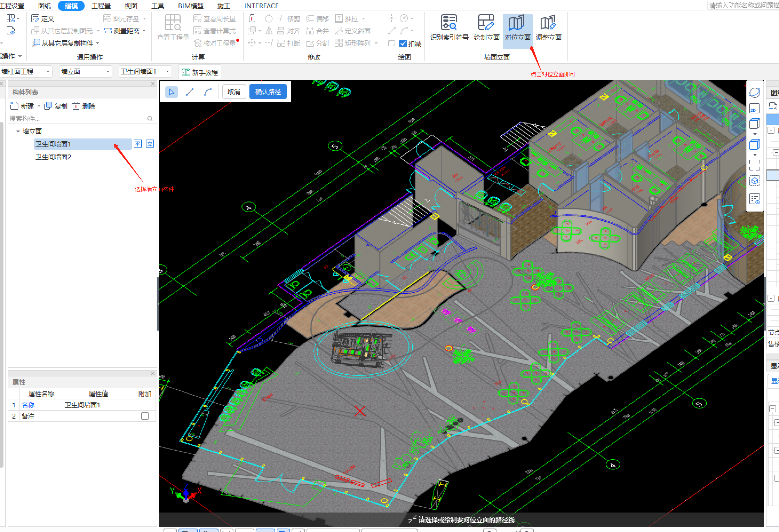Click the 立 elevation icon for 卫生间墙面1
The height and width of the screenshot is (532, 779).
point(150,144)
